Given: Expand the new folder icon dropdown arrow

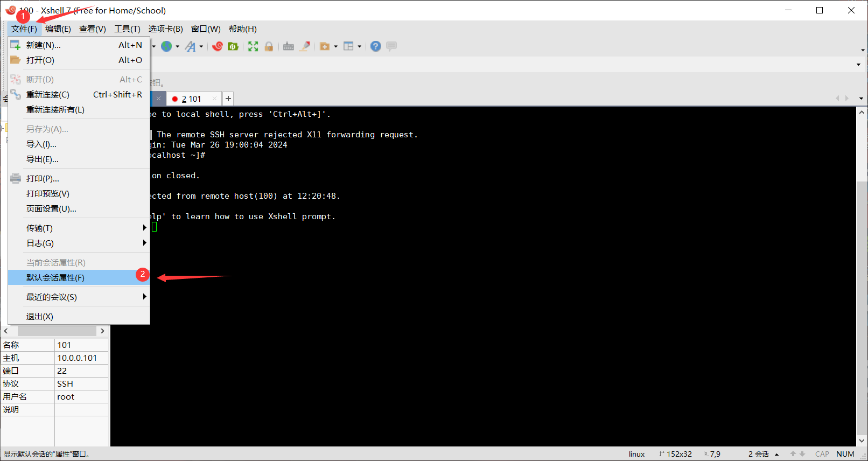Looking at the screenshot, I should coord(335,46).
